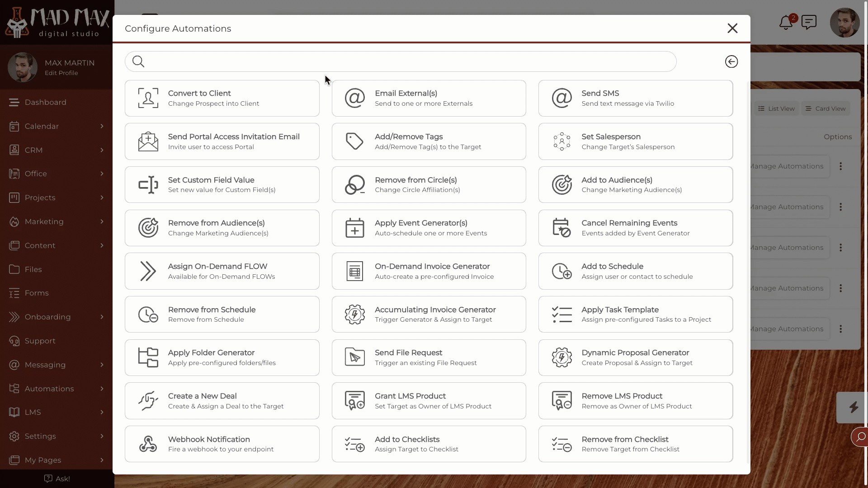Click the back navigation arrow button
Viewport: 868px width, 488px height.
coord(731,61)
